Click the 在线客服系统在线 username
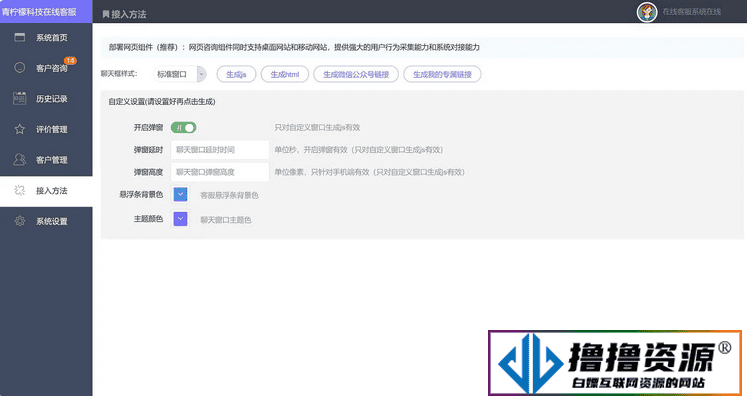 click(691, 12)
